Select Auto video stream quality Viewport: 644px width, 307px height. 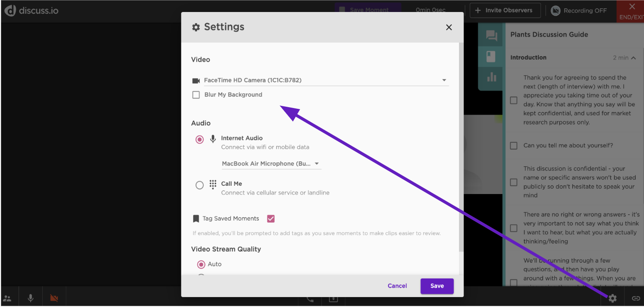[x=202, y=264]
